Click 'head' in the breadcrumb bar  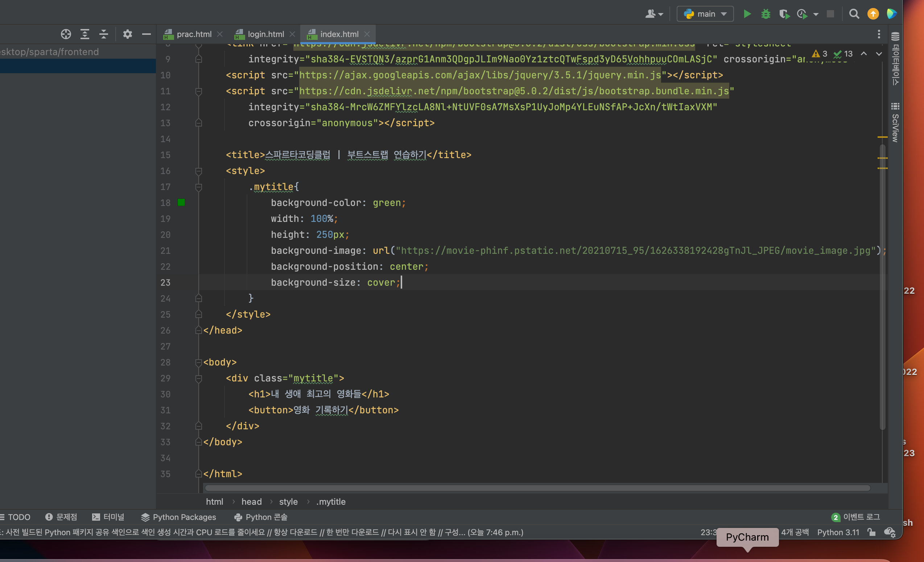pyautogui.click(x=252, y=502)
